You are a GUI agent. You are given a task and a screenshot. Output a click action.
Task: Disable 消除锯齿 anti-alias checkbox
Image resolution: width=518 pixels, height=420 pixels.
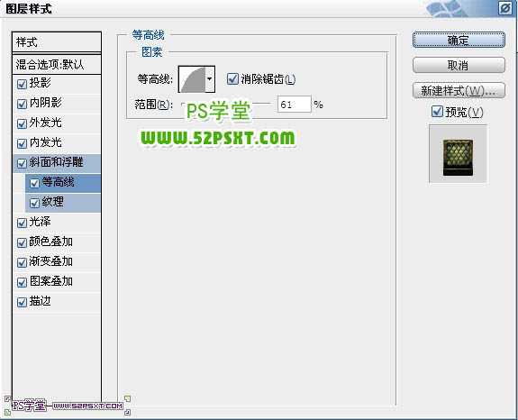pos(232,79)
